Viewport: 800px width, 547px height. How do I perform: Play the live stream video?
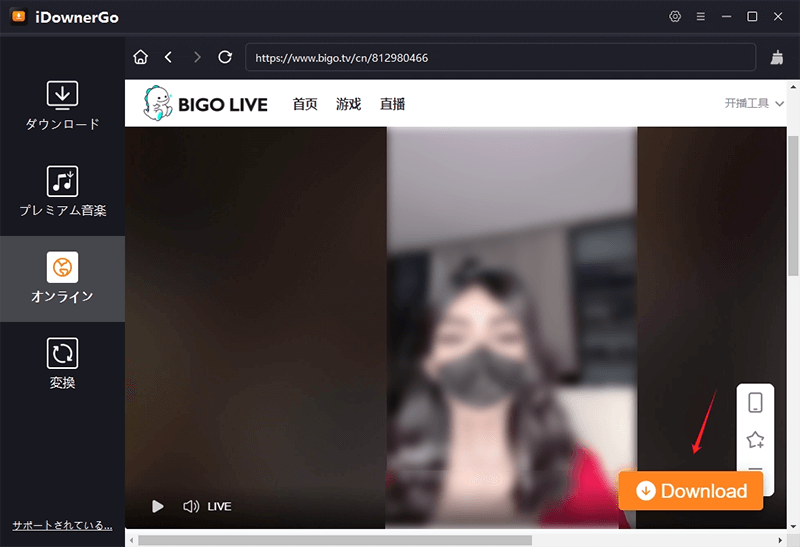pos(158,506)
